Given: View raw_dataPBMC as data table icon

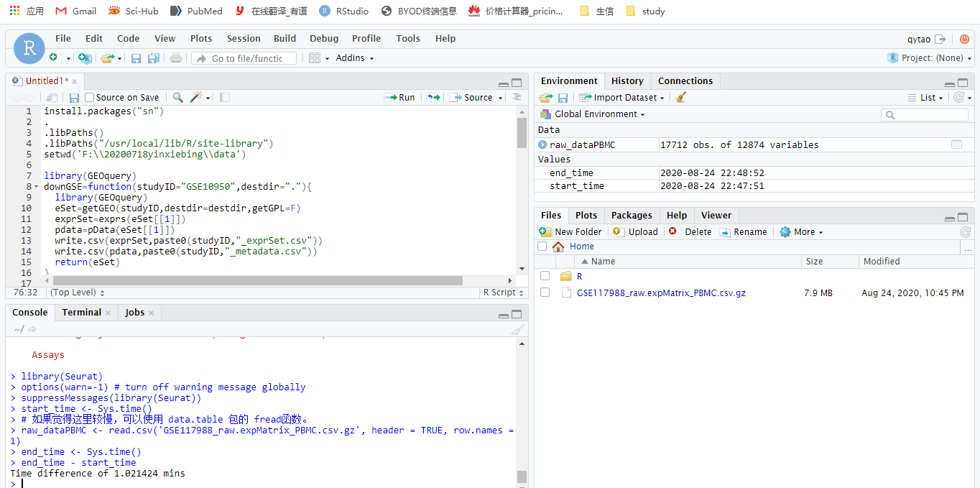Looking at the screenshot, I should 956,144.
